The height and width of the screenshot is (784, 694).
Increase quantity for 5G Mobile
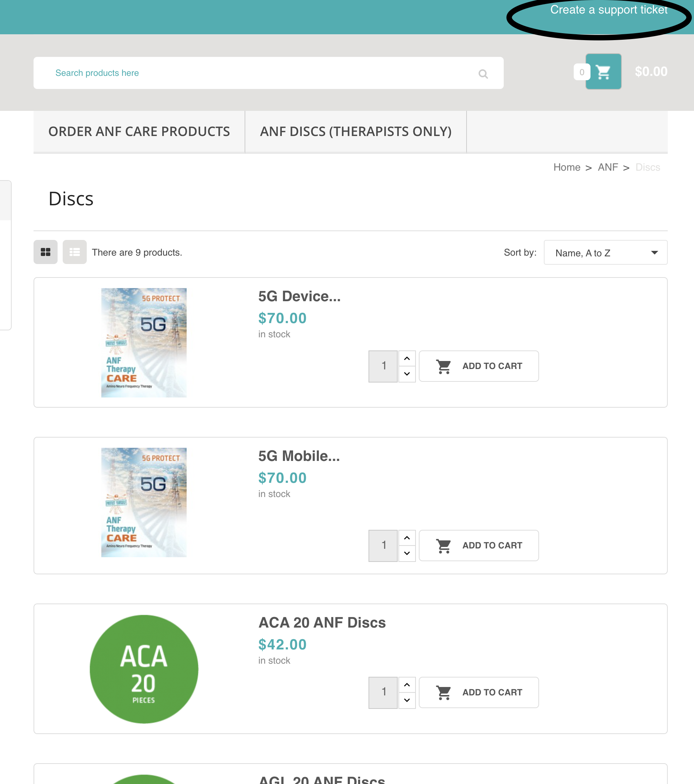click(407, 538)
